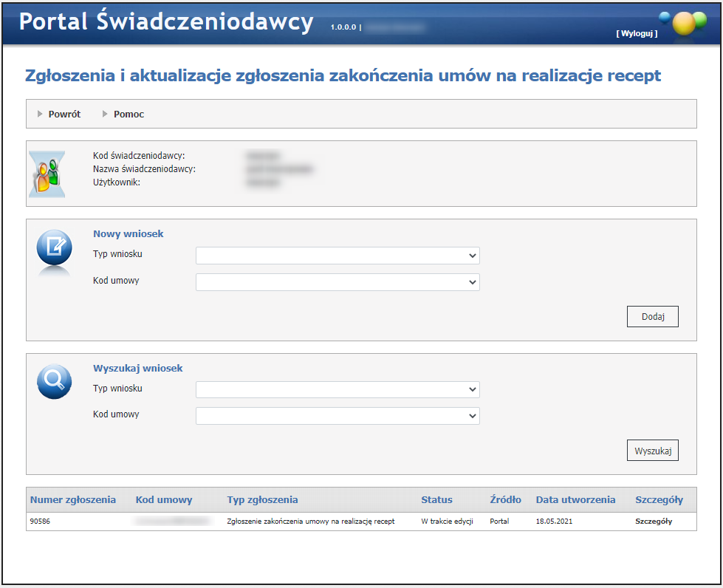The width and height of the screenshot is (723, 588).
Task: Log out via Wyloguj link
Action: (636, 34)
